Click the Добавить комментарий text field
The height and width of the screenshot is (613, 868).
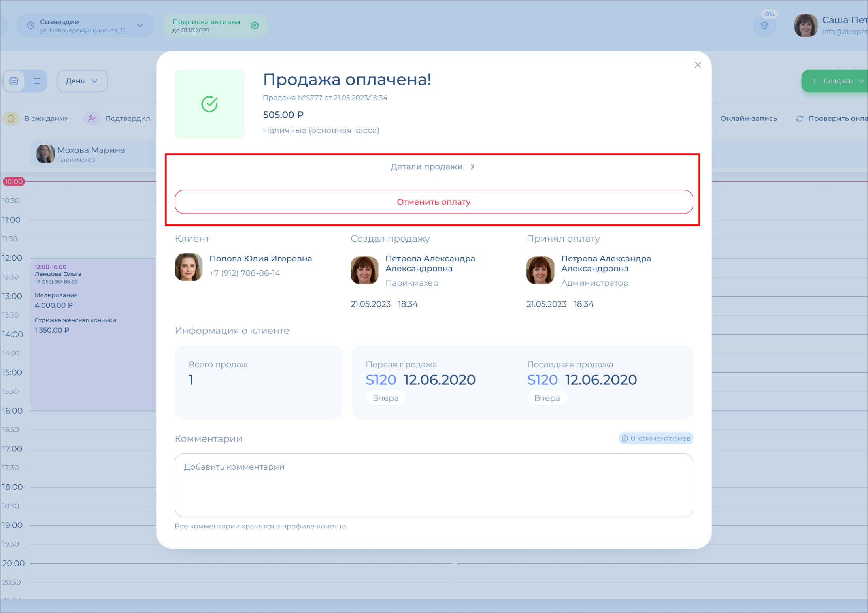(x=434, y=485)
